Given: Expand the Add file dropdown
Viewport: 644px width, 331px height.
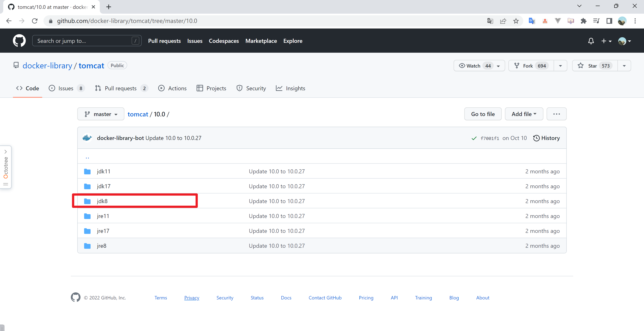Looking at the screenshot, I should 524,114.
